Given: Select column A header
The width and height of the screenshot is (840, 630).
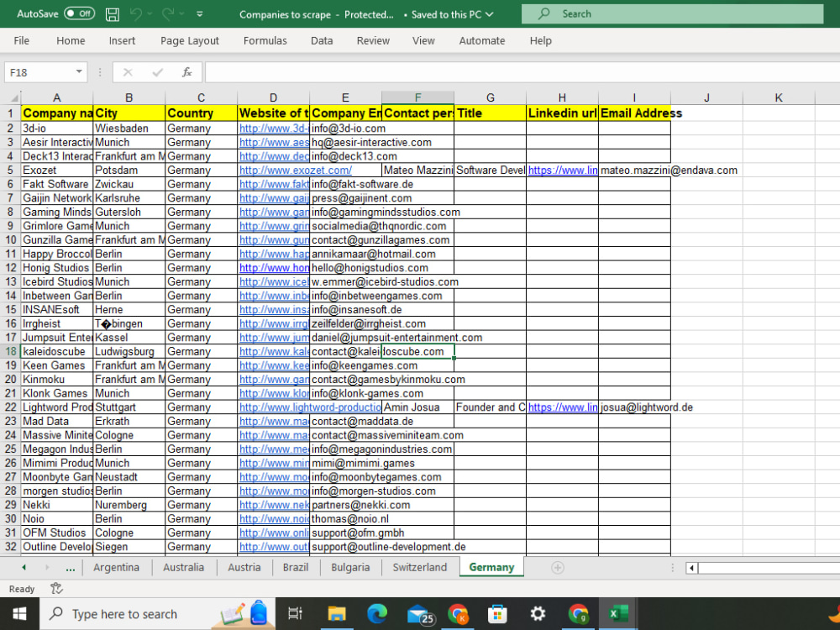Looking at the screenshot, I should 57,97.
